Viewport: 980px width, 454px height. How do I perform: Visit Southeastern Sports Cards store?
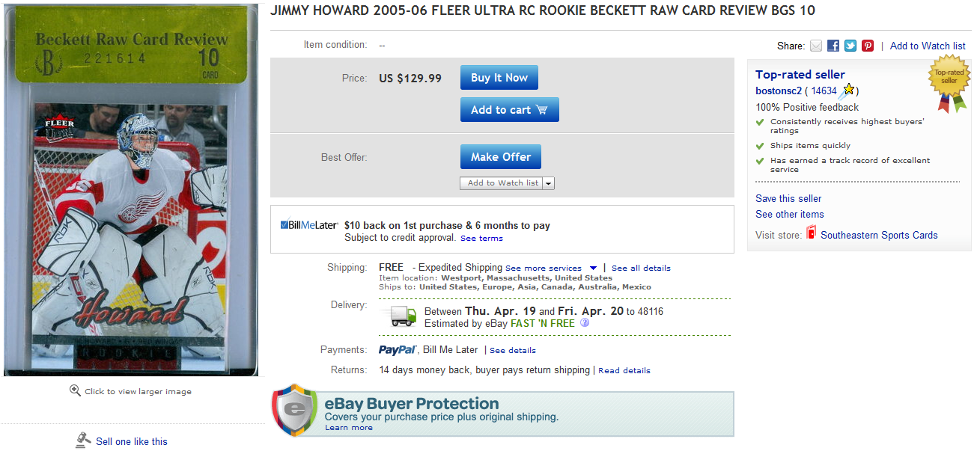click(x=879, y=235)
